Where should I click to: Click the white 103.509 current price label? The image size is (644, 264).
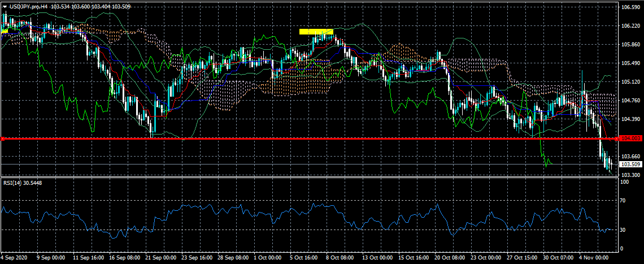(630, 165)
